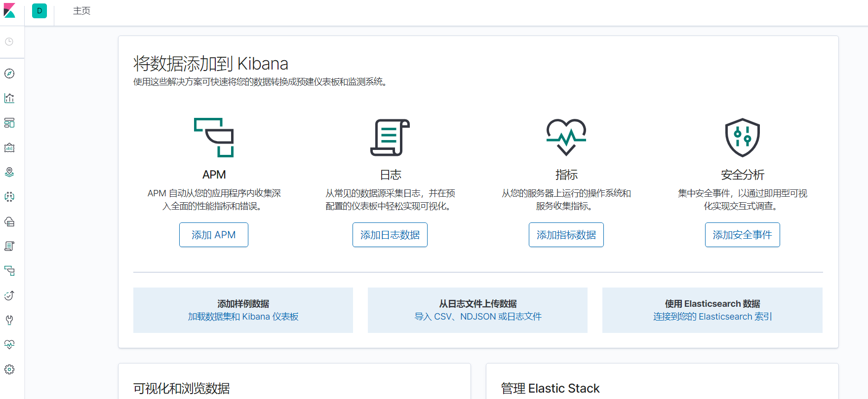Click the large APM illustration icon
The height and width of the screenshot is (399, 868).
click(x=214, y=138)
